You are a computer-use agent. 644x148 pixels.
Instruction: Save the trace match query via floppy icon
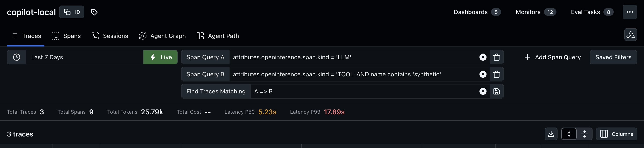(496, 91)
